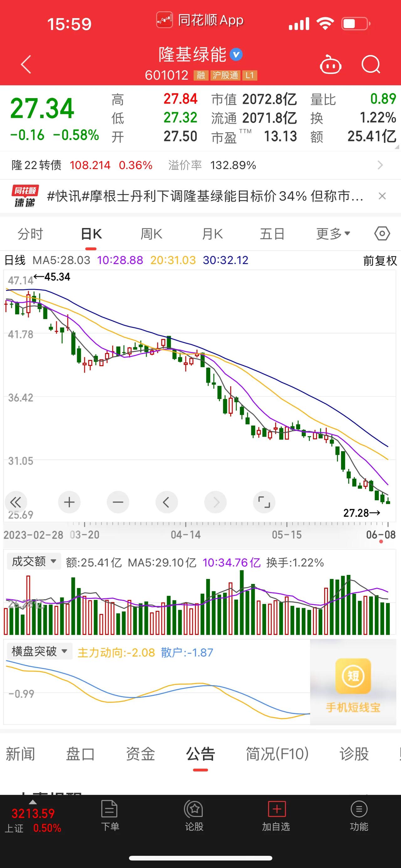Move chart left with arrow icon

(x=166, y=502)
